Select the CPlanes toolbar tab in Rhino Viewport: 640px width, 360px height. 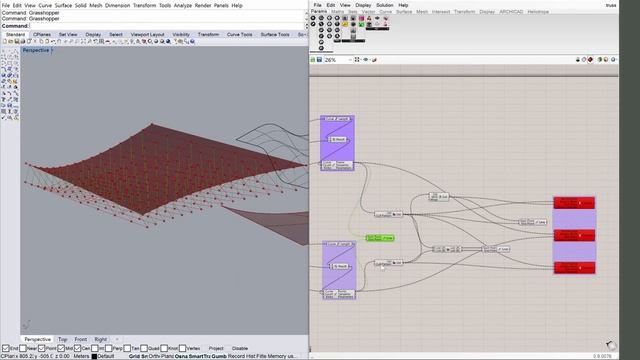pyautogui.click(x=42, y=35)
